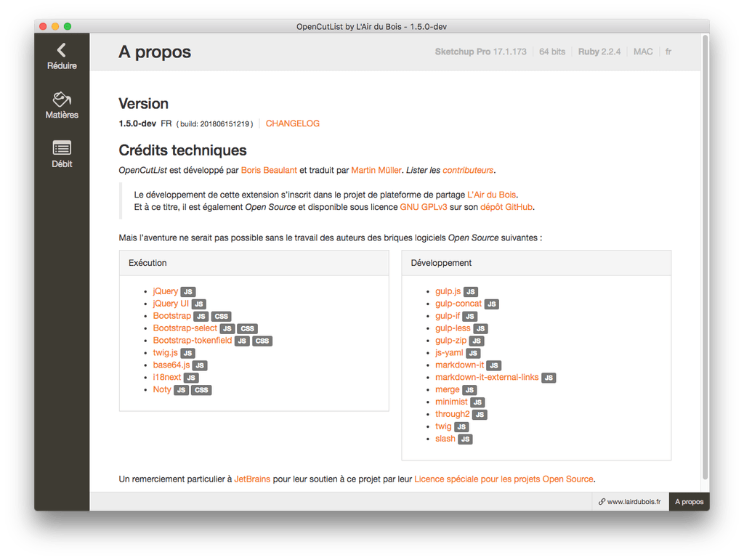This screenshot has width=744, height=560.
Task: Open the js-yaml link
Action: point(449,353)
